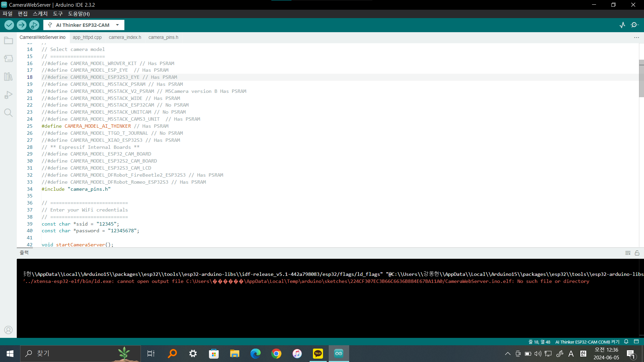Start debugging with the Debug icon
The width and height of the screenshot is (644, 362).
point(34,25)
